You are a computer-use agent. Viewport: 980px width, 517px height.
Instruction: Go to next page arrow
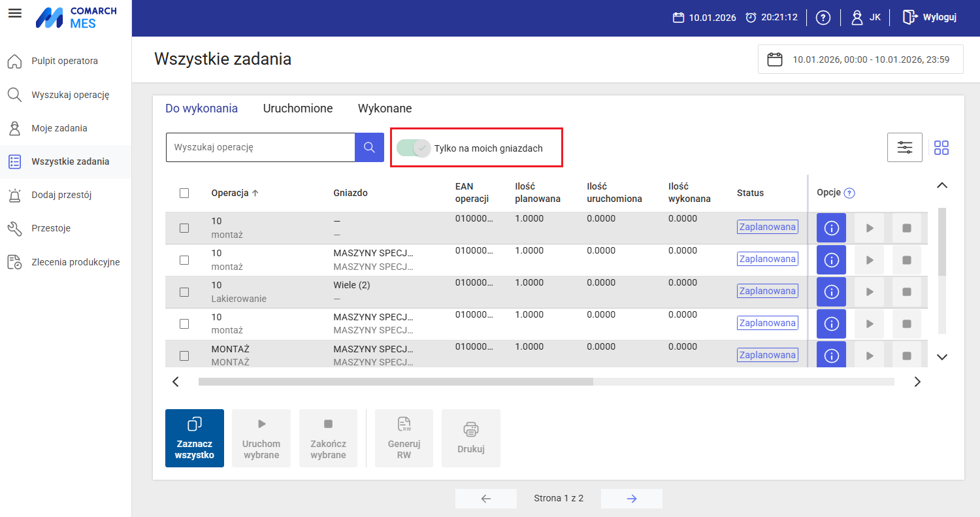click(632, 499)
